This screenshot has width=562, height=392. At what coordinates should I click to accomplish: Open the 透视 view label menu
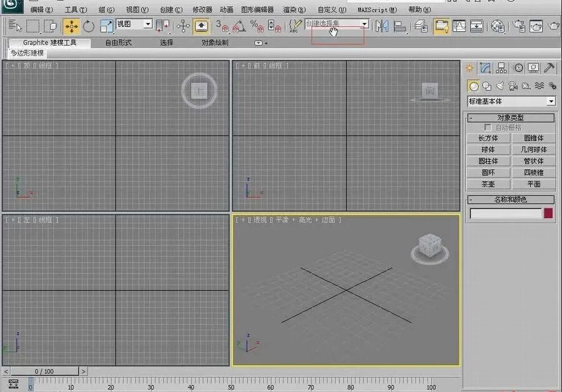260,220
